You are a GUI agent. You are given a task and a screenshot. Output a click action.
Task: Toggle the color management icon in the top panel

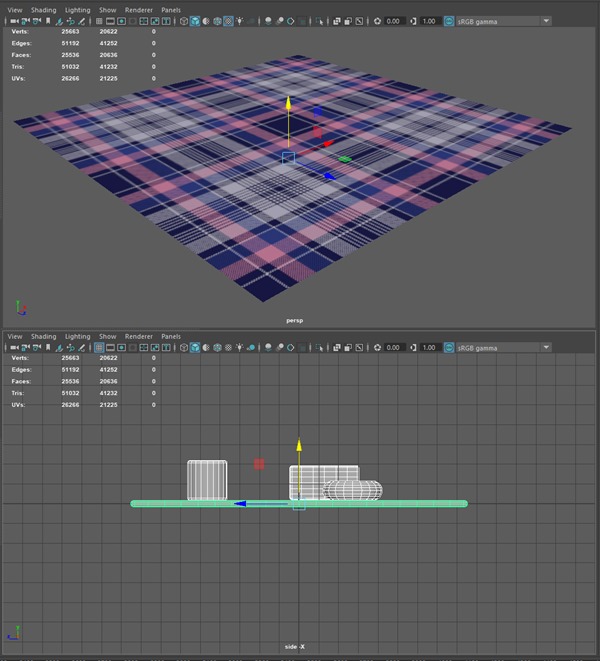pos(449,21)
